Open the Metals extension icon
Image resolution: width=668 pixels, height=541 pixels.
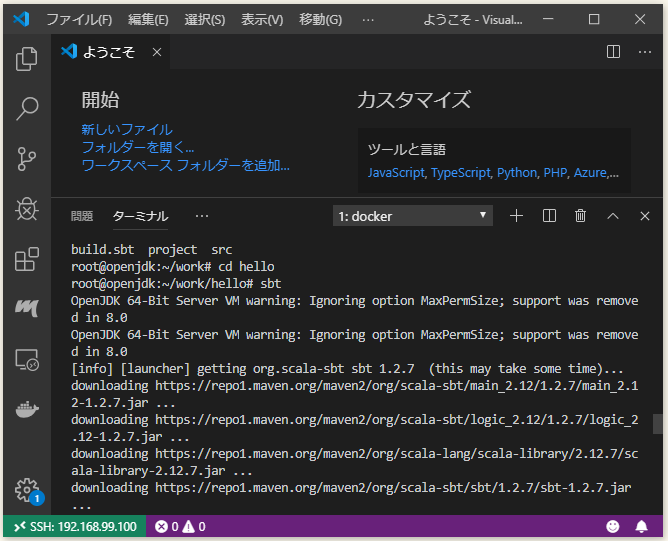click(27, 308)
